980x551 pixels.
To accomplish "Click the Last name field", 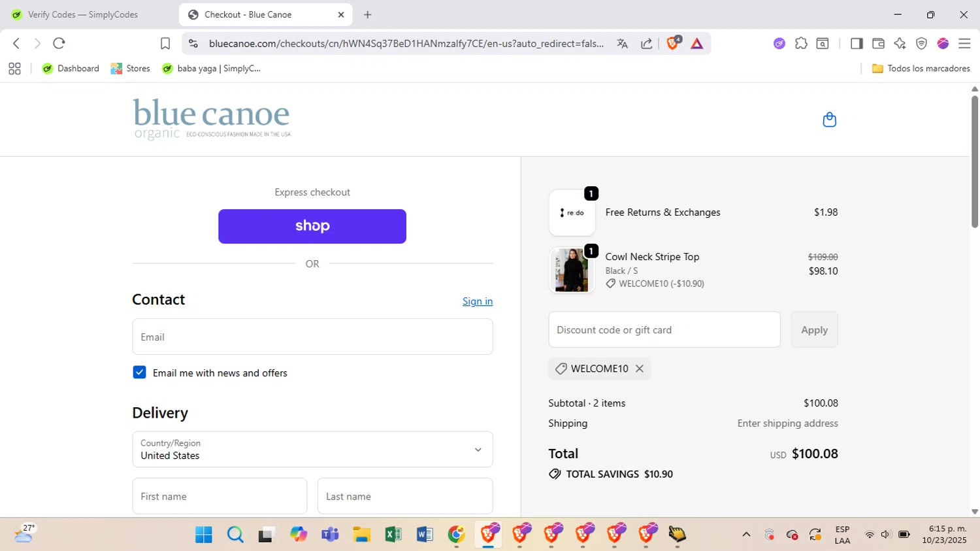I will click(405, 496).
